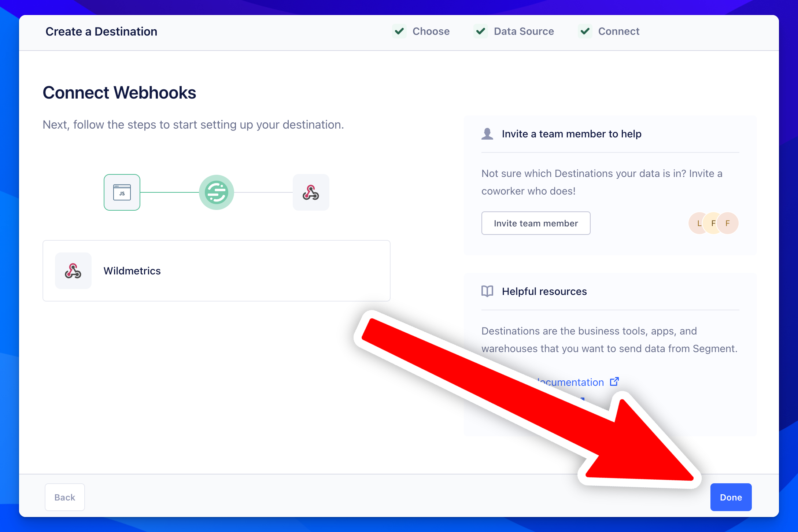The height and width of the screenshot is (532, 798).
Task: Click the webhook icon in flow diagram
Action: click(311, 192)
